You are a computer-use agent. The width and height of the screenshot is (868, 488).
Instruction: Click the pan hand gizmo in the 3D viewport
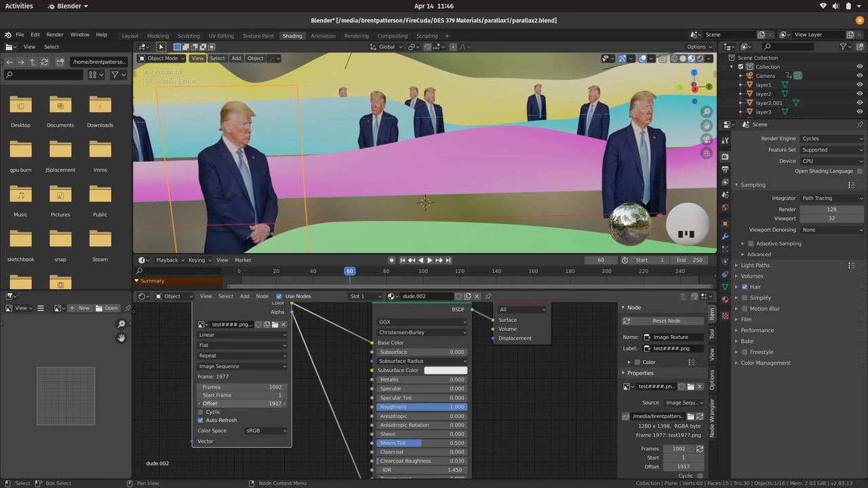(707, 125)
